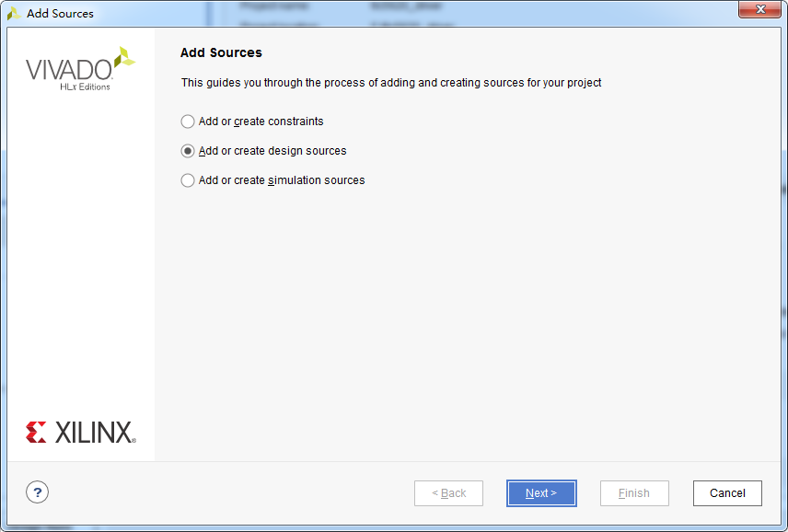The width and height of the screenshot is (788, 532).
Task: Close the Add Sources dialog window
Action: pos(759,10)
